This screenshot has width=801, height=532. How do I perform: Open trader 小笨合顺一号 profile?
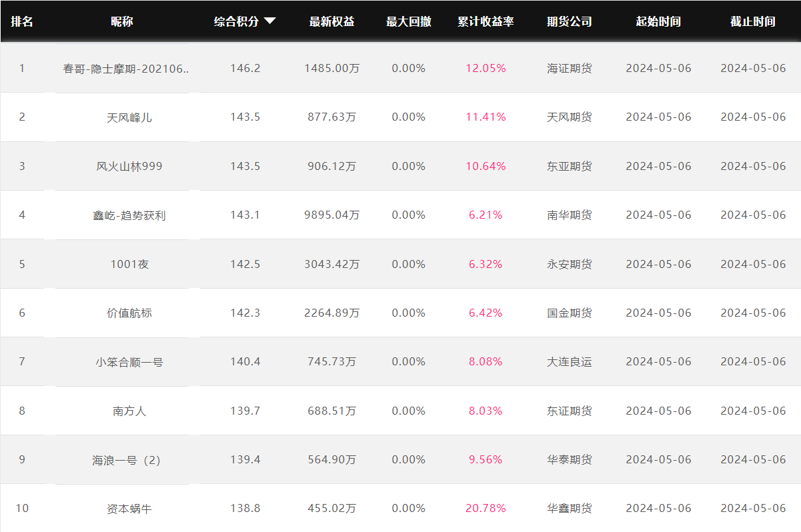coord(129,362)
